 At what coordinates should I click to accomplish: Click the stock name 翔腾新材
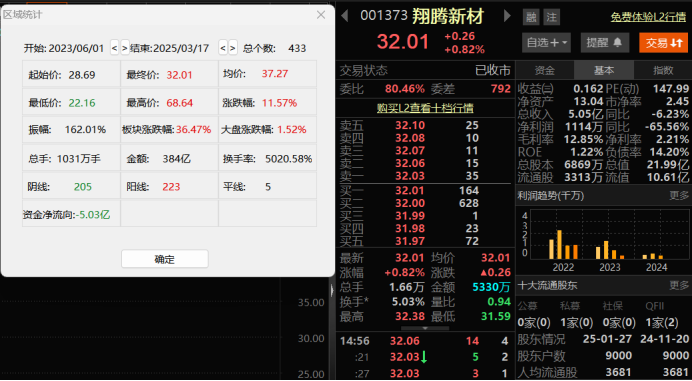click(448, 16)
